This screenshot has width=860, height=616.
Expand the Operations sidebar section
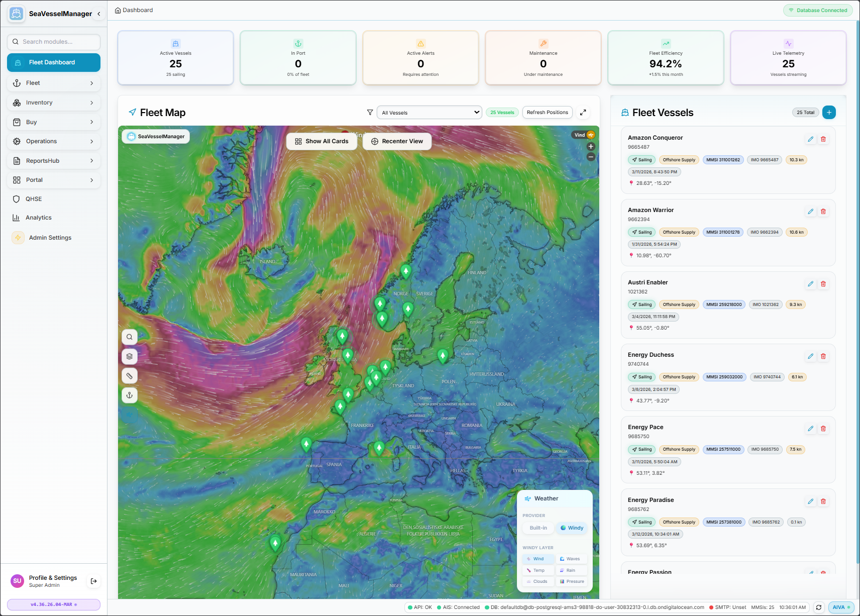click(53, 141)
